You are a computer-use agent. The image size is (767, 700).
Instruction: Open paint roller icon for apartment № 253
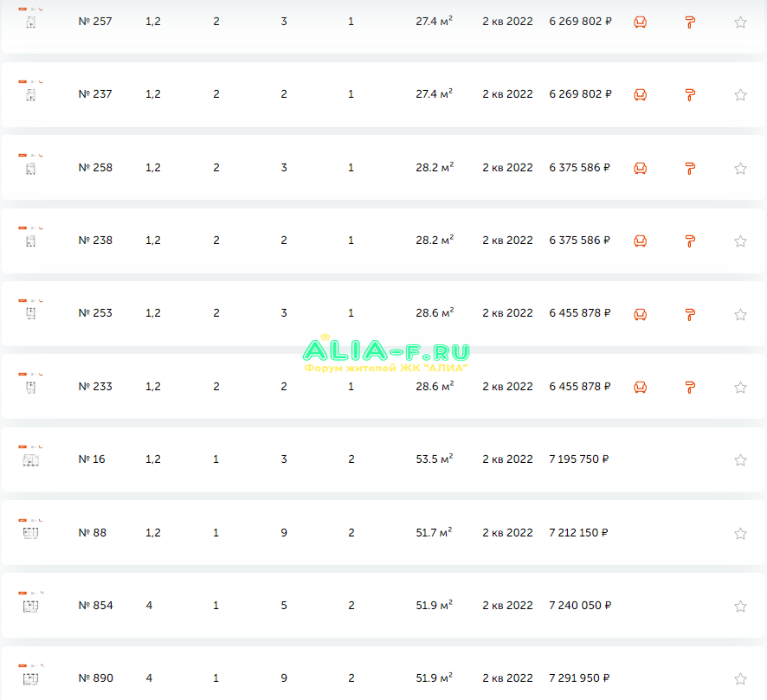pyautogui.click(x=690, y=315)
